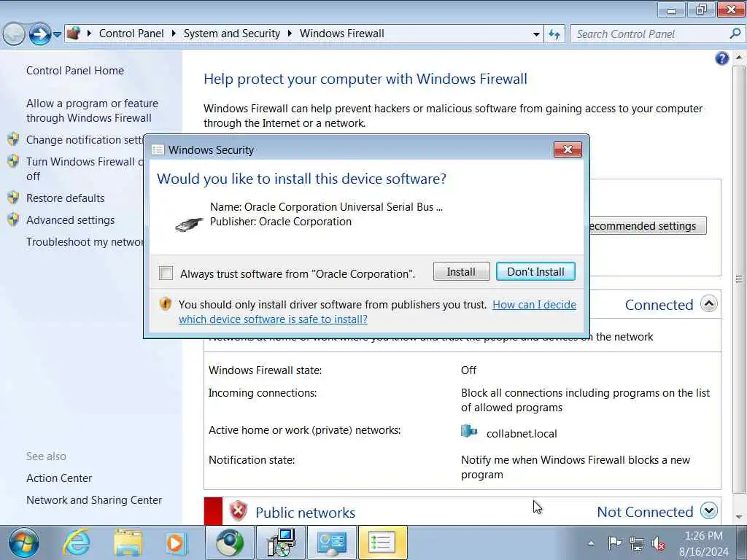This screenshot has height=560, width=747.
Task: Open Windows Explorer folder on the taskbar
Action: [x=128, y=542]
